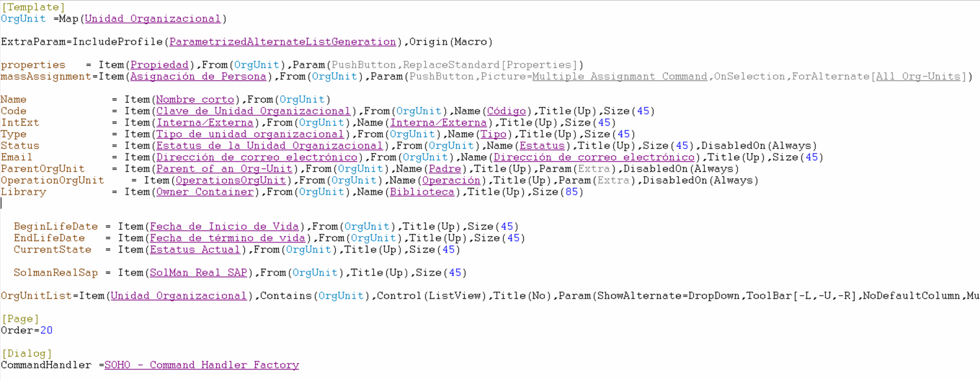Click the Library key name

coord(23,192)
